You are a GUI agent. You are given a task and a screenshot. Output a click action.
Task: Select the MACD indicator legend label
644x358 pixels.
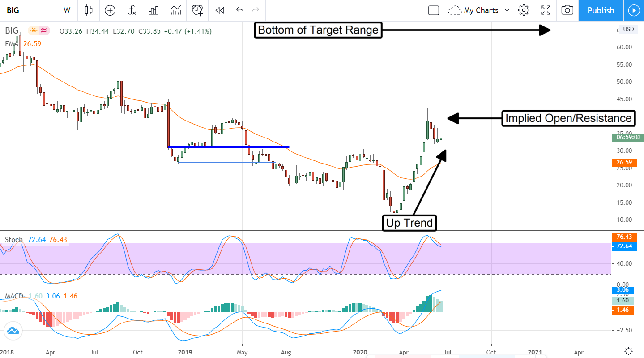[15, 297]
